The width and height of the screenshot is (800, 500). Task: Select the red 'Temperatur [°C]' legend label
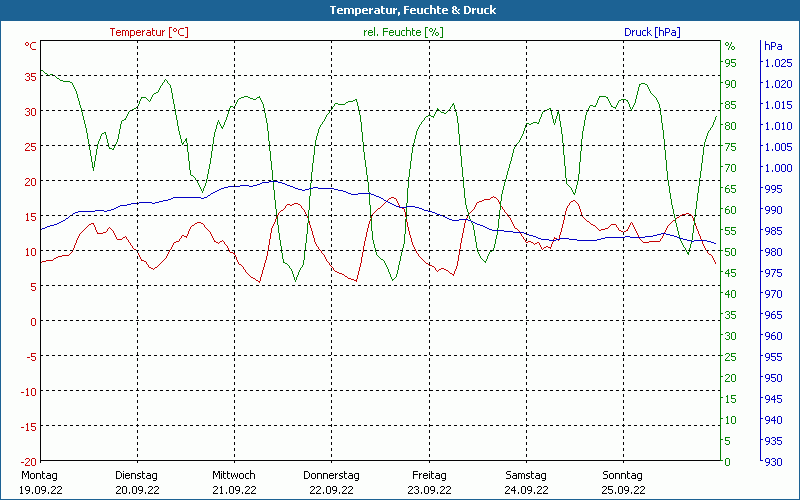tap(149, 32)
